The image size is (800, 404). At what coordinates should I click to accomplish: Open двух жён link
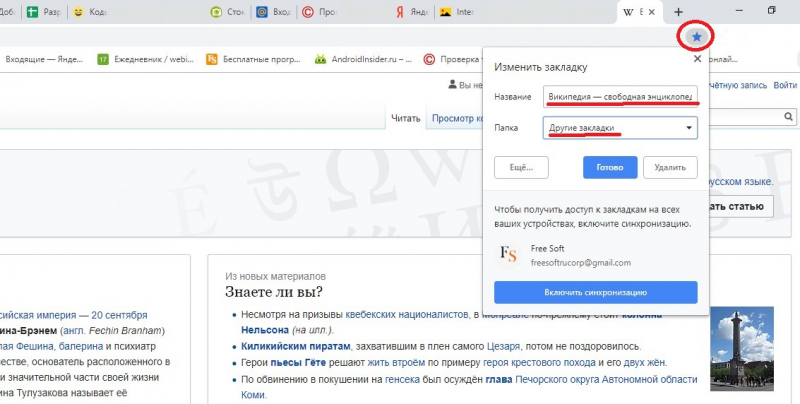(642, 363)
